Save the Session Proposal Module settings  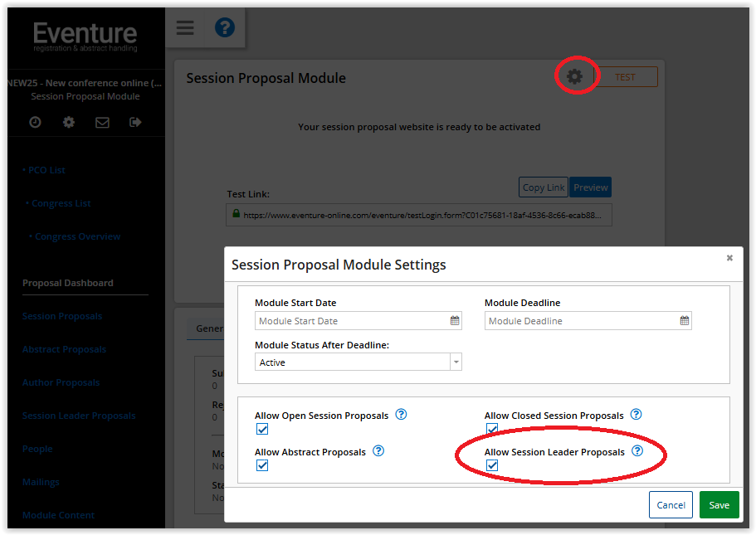click(x=719, y=504)
